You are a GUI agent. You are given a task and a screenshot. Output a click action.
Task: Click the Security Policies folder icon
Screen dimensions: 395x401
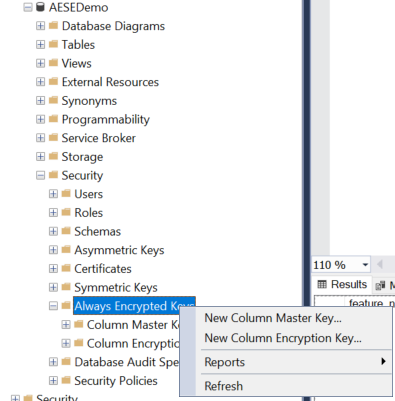66,380
